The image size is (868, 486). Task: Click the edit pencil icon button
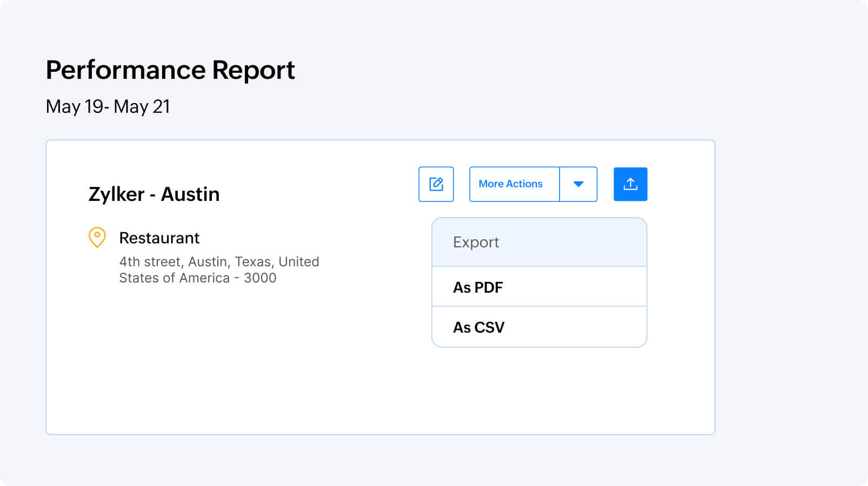click(436, 184)
